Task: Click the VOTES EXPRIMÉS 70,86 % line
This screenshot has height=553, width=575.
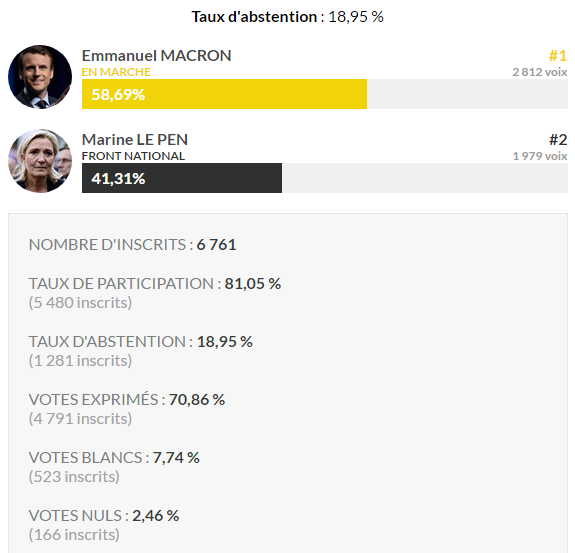Action: click(x=127, y=399)
